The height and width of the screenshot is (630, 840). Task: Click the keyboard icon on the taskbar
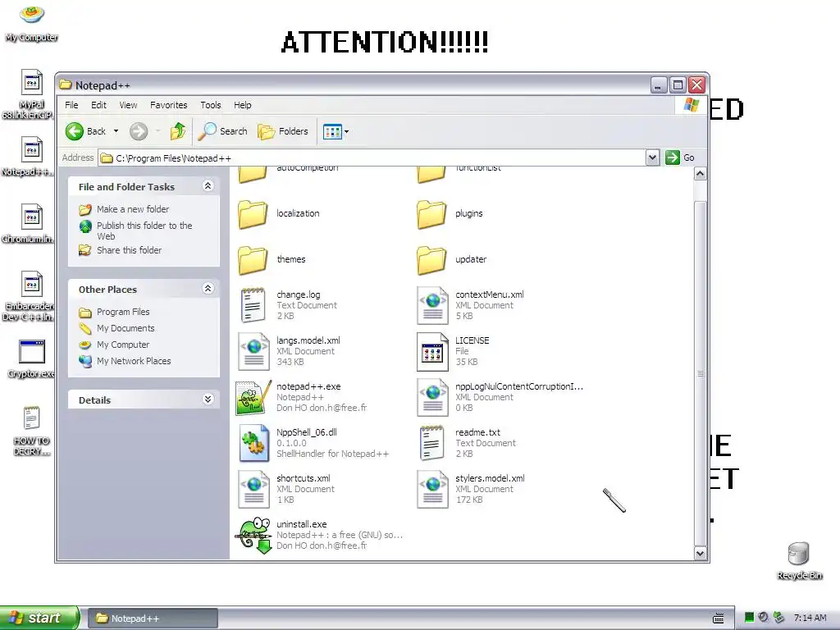point(719,619)
